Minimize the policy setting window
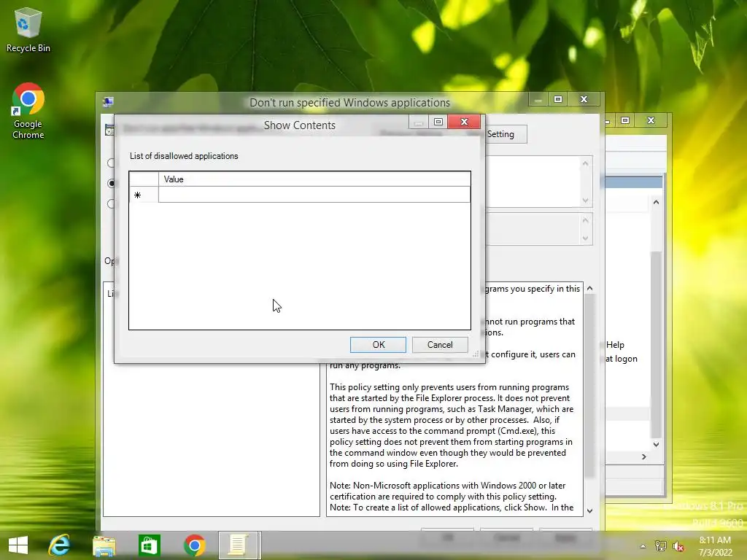The image size is (747, 560). coord(538,99)
